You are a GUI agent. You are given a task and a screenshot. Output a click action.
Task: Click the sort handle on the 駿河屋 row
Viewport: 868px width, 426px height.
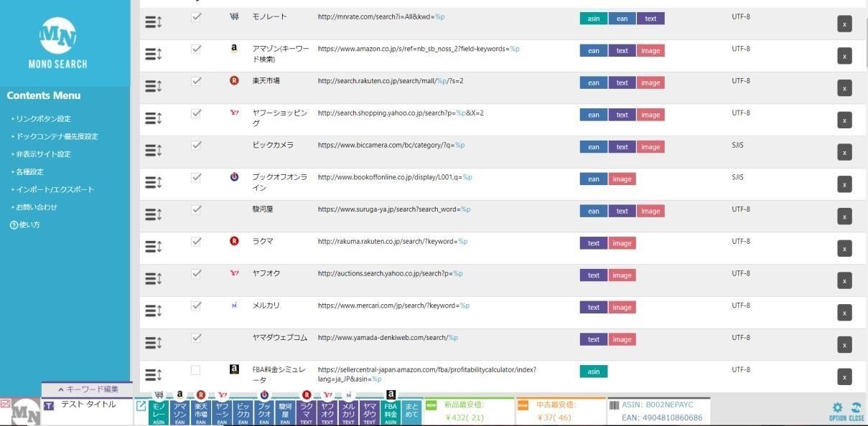[154, 214]
